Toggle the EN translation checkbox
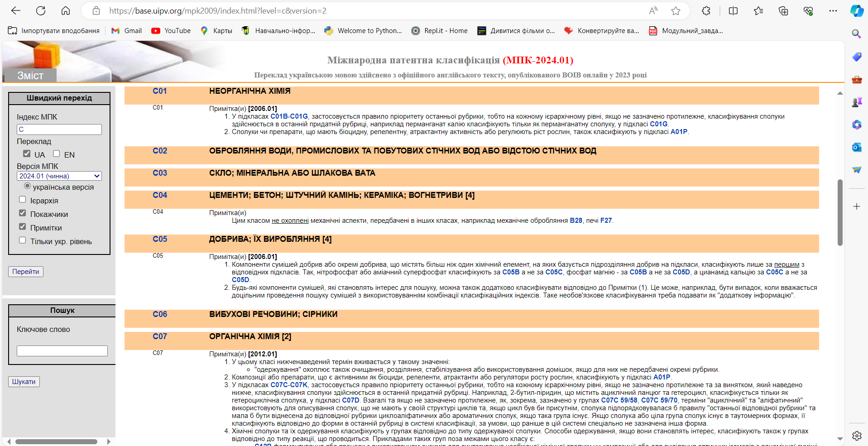 point(56,153)
